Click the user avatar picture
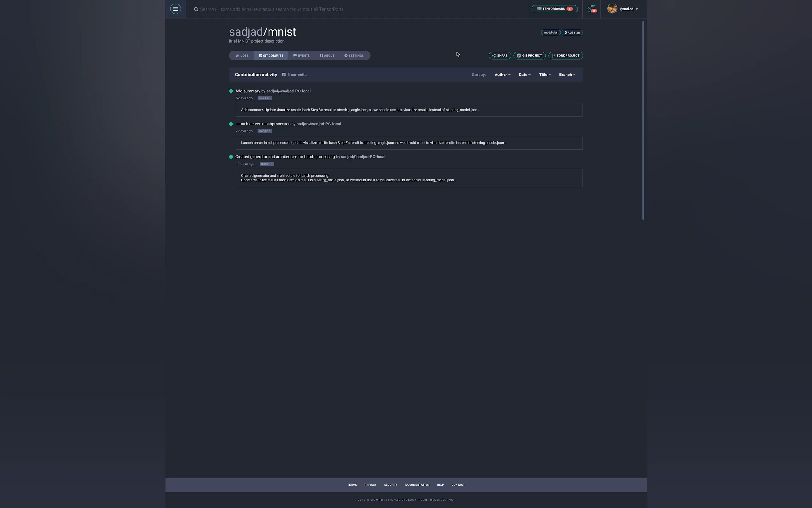The width and height of the screenshot is (812, 508). click(612, 9)
